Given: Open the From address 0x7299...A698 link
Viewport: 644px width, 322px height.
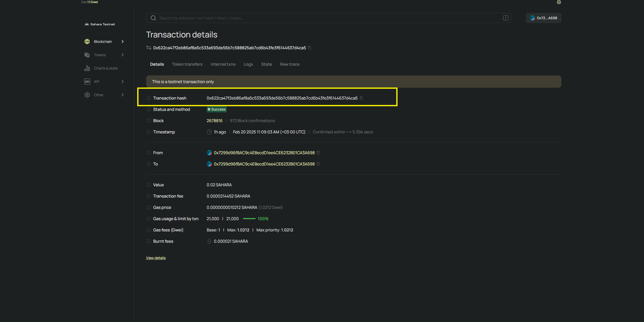Looking at the screenshot, I should click(265, 153).
